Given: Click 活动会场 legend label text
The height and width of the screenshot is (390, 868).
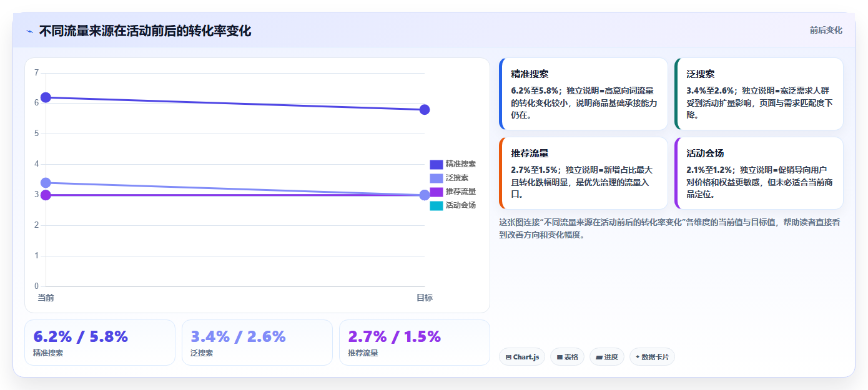Looking at the screenshot, I should click(461, 205).
